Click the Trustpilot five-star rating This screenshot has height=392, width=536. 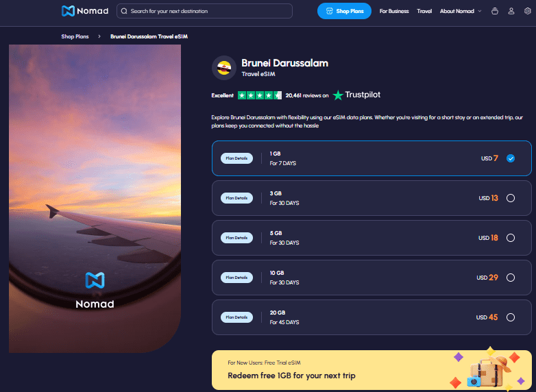260,95
